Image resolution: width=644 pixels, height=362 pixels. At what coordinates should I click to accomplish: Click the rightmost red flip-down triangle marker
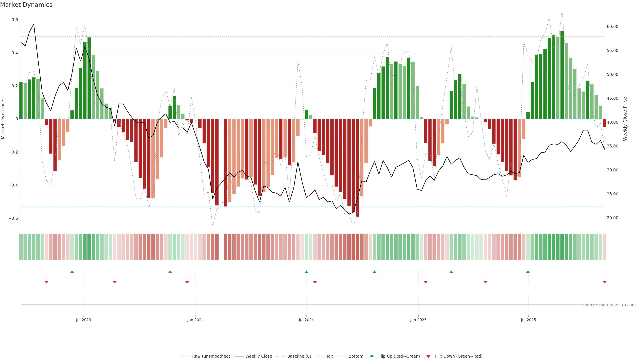(x=604, y=282)
